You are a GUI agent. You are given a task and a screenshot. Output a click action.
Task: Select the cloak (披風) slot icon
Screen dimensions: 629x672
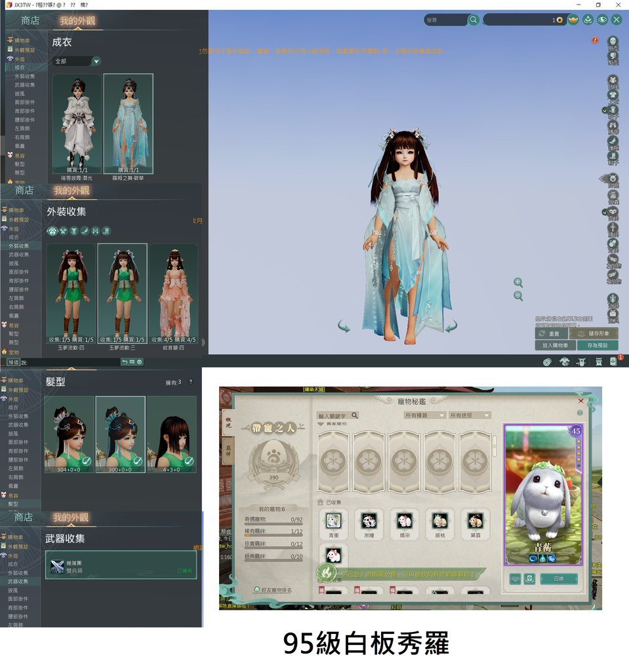click(x=613, y=80)
